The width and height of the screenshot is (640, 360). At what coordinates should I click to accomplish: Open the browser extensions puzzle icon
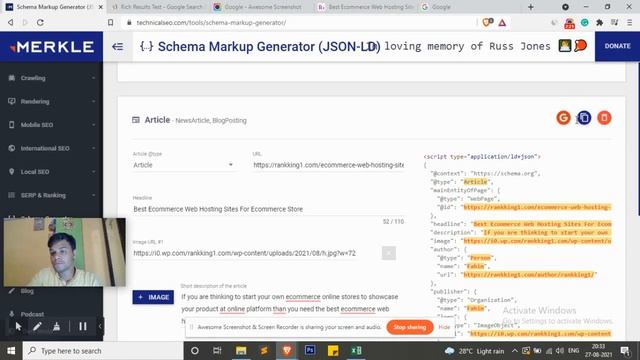600,22
